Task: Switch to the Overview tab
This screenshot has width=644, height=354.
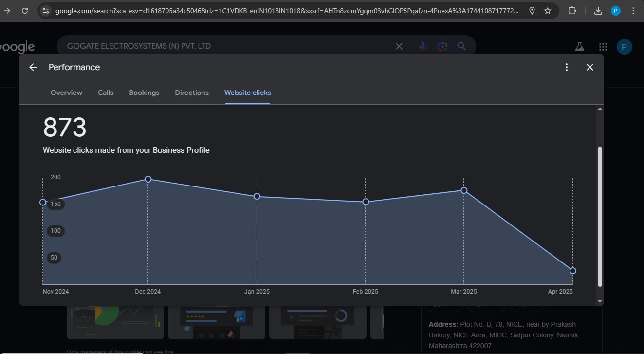Action: pos(66,93)
